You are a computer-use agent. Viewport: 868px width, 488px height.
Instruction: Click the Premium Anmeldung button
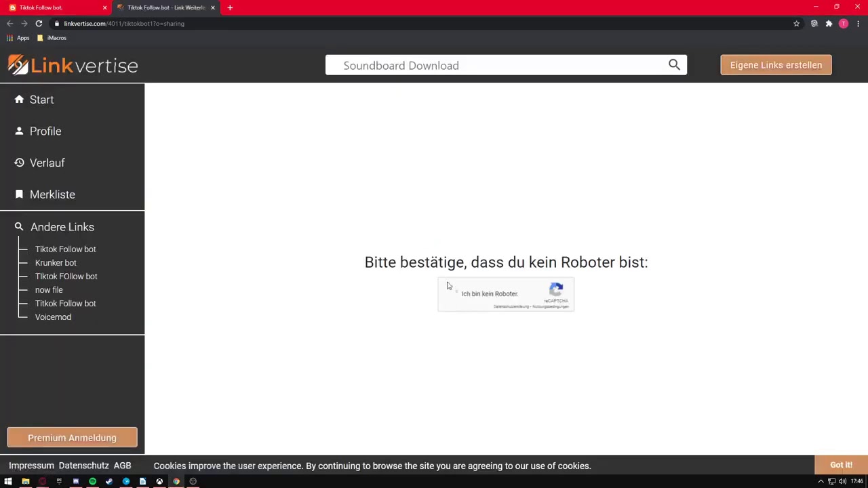click(x=72, y=438)
